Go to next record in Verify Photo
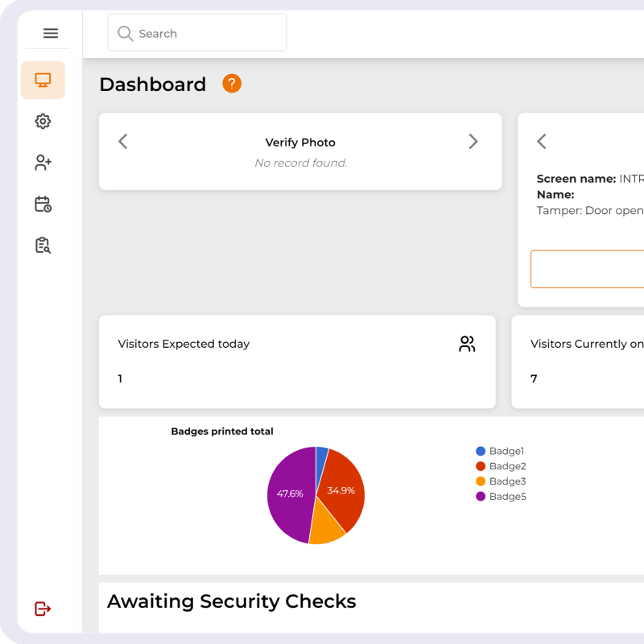Viewport: 644px width, 644px height. (x=473, y=142)
